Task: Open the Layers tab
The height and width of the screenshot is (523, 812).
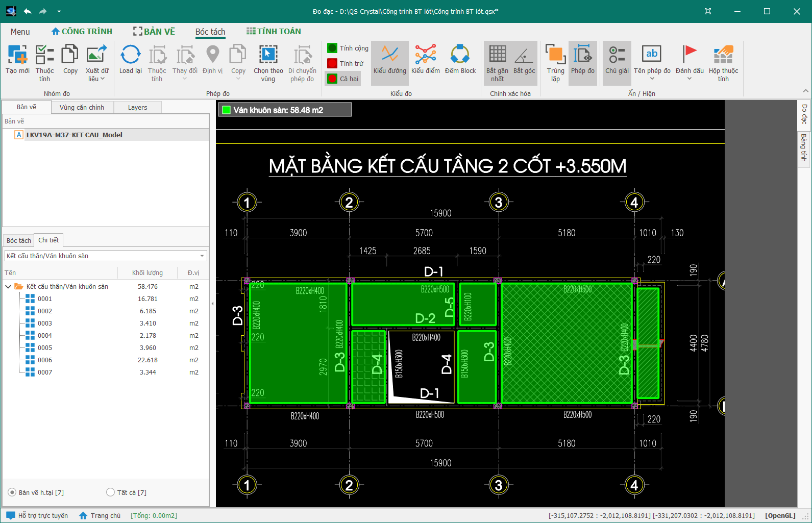Action: [137, 108]
